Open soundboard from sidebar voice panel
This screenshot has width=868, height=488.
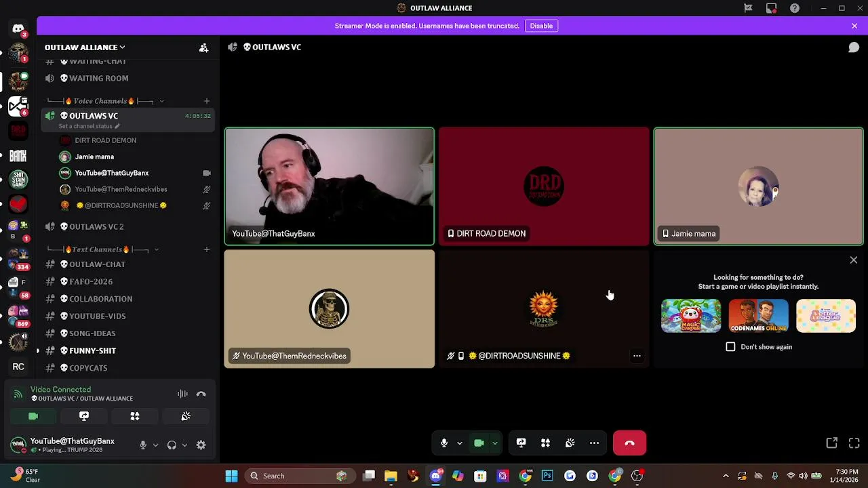pos(186,416)
